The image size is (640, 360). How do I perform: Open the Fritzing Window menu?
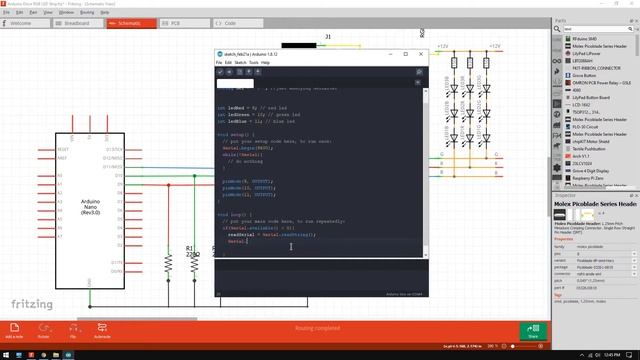[x=66, y=13]
